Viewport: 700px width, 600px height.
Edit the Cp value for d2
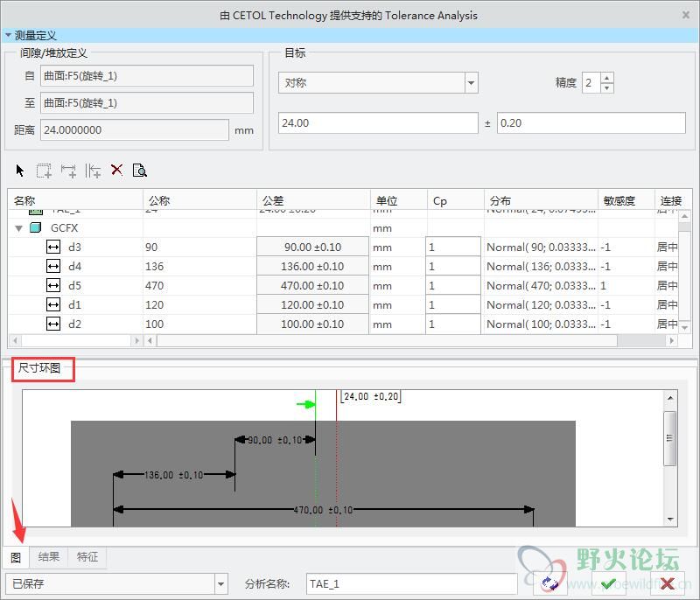point(453,324)
